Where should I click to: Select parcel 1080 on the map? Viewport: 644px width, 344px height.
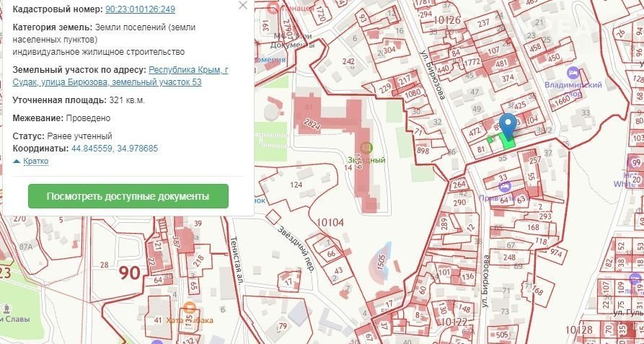[413, 93]
